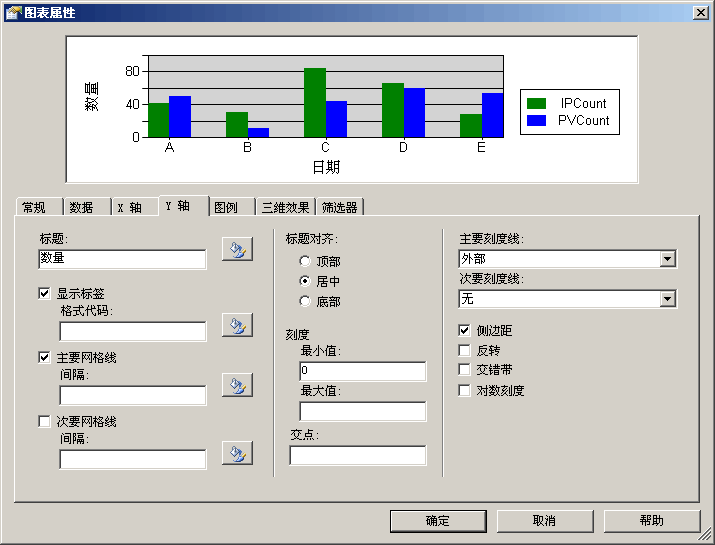Open expression editor for 次要网格线 间隔
The height and width of the screenshot is (545, 715).
pos(237,453)
